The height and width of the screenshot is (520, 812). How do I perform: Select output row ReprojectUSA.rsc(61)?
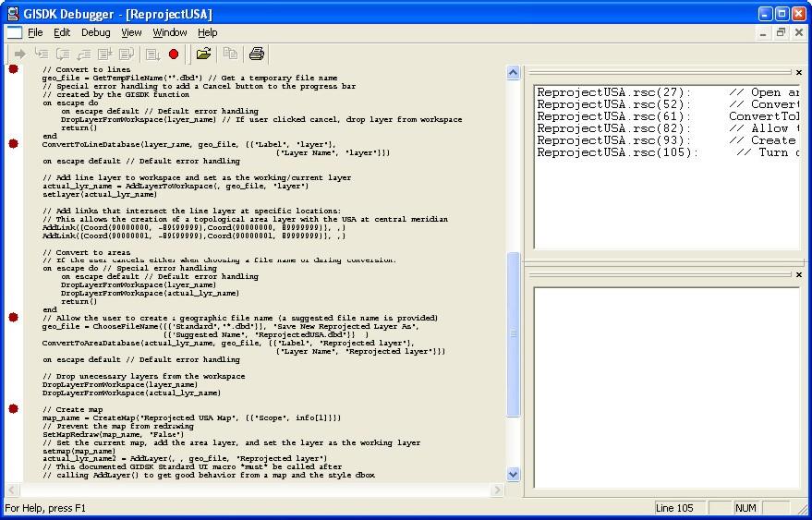668,116
